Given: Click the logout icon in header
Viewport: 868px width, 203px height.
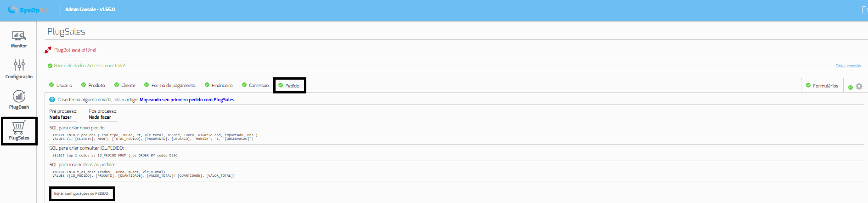Looking at the screenshot, I should tap(864, 10).
